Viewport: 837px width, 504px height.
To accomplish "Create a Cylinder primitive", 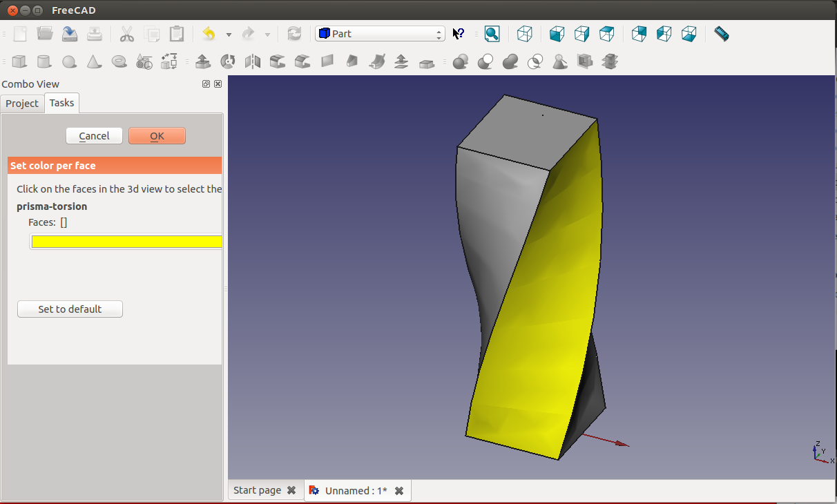I will pyautogui.click(x=44, y=62).
